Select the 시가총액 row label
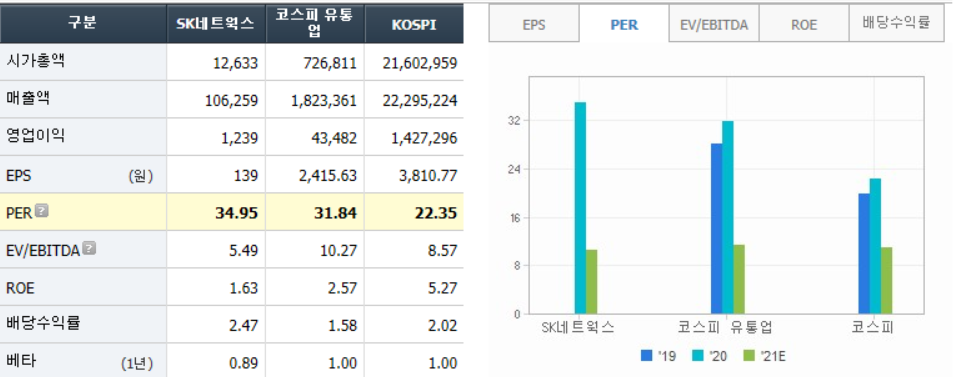The height and width of the screenshot is (377, 956). coord(35,61)
